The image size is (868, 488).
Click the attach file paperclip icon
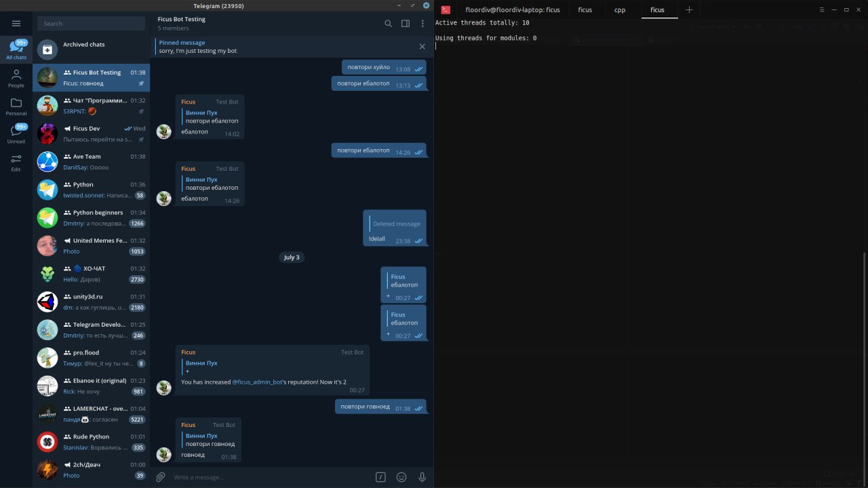tap(161, 477)
